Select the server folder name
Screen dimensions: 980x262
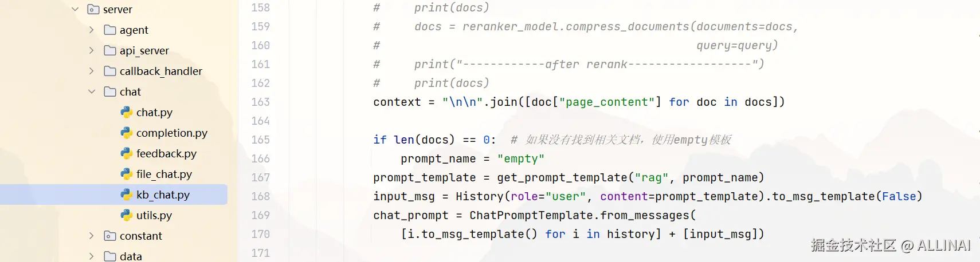[117, 9]
